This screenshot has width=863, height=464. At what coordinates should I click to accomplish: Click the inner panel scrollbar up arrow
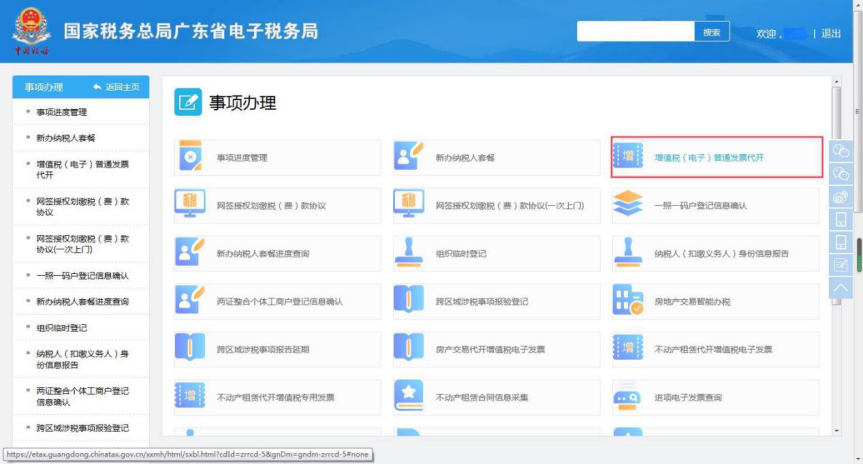837,81
